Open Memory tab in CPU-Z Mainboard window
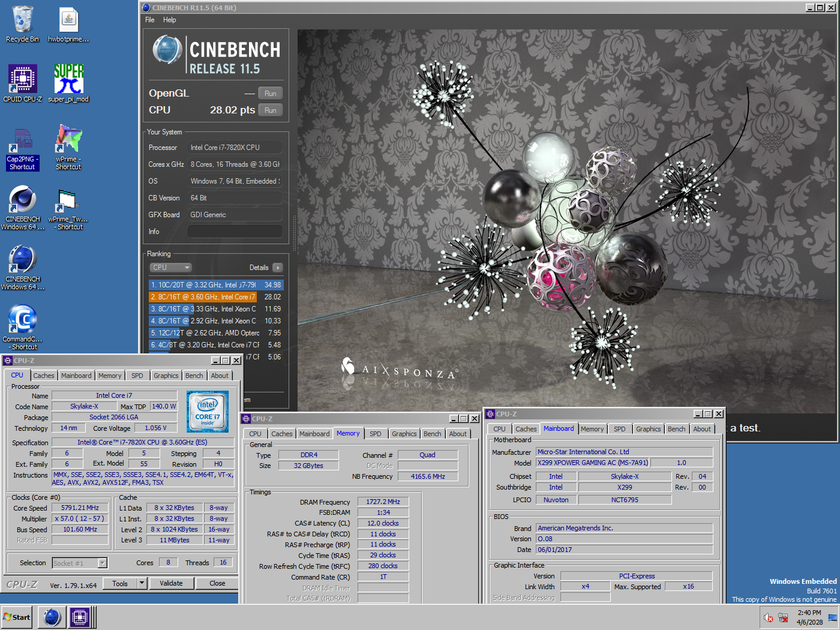840x630 pixels. 592,429
